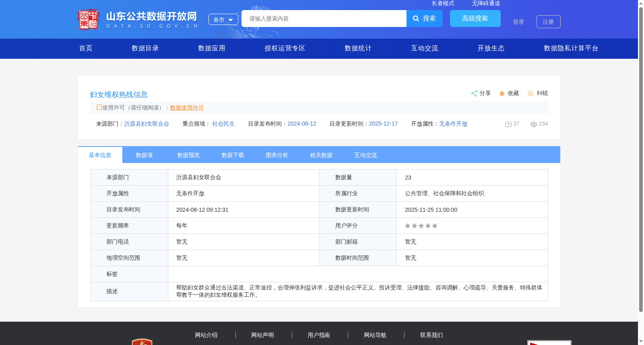Enable 长者模式 elder mode
Screen dimensions: 644x345
point(443,3)
